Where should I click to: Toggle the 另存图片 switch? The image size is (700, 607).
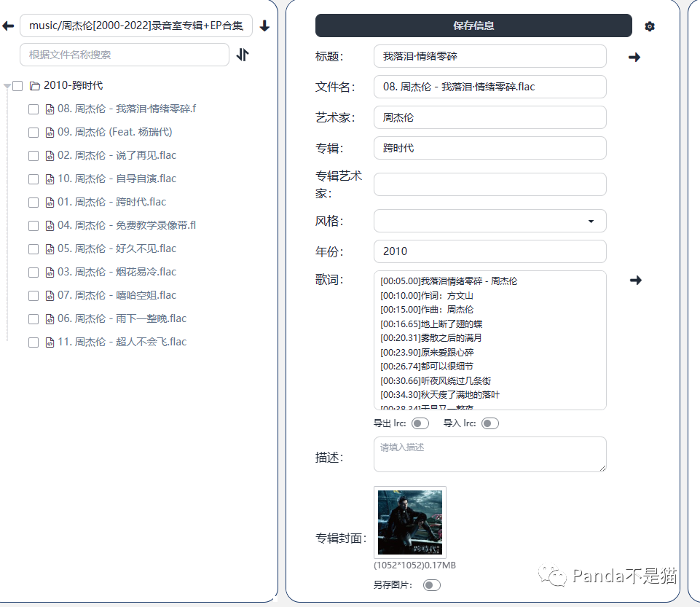(432, 585)
